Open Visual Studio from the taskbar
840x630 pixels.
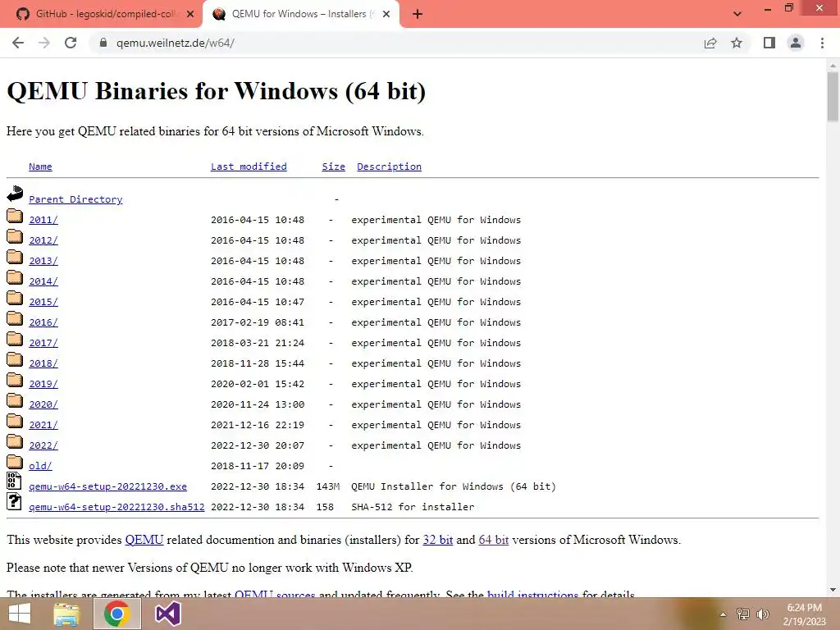tap(167, 614)
